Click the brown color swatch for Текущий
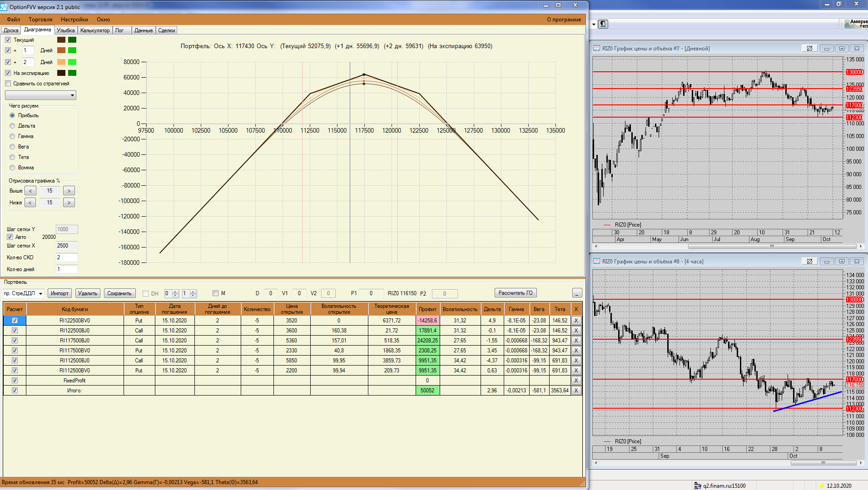The width and height of the screenshot is (868, 490). [61, 40]
